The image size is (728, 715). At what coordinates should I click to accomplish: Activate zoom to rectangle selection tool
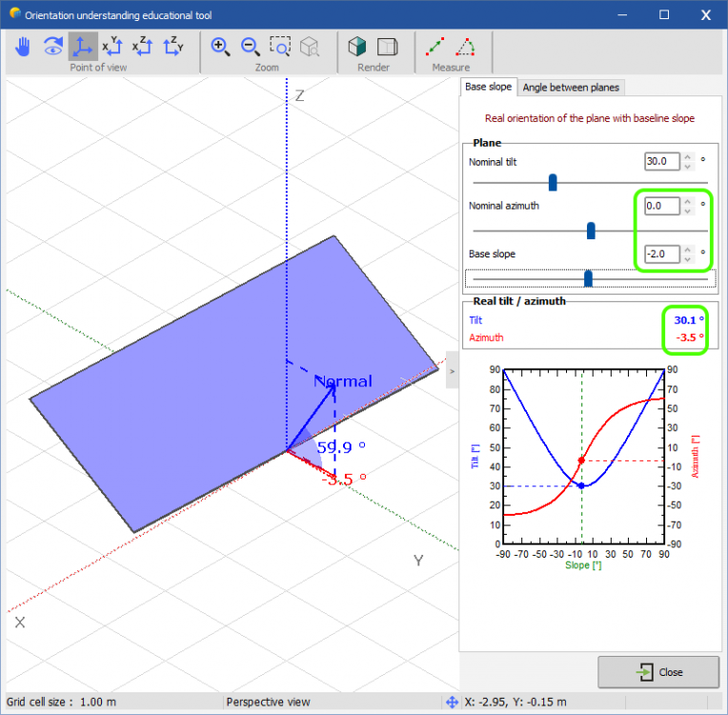[x=280, y=46]
